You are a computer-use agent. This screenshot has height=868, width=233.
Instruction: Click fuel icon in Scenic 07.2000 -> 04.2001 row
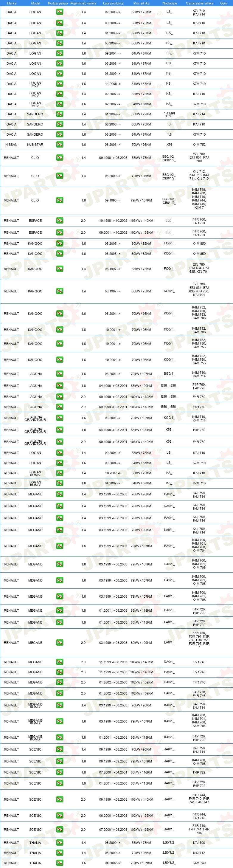coord(60,772)
